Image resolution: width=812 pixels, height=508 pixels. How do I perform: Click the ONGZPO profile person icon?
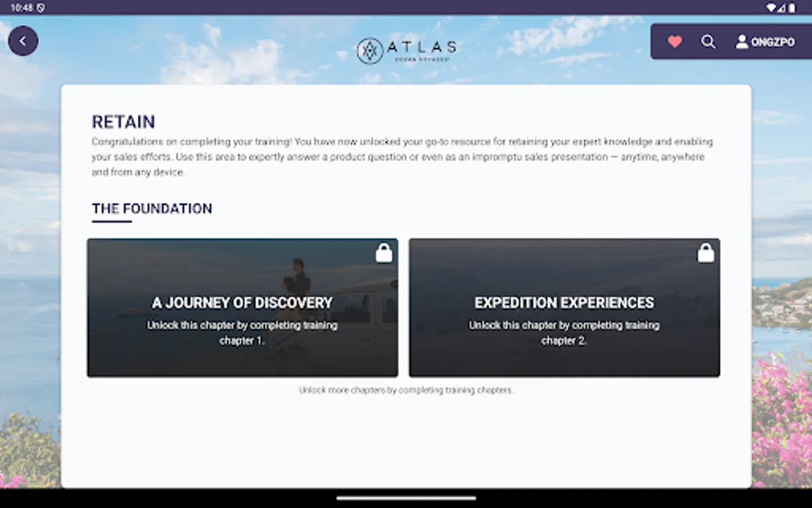[x=741, y=41]
